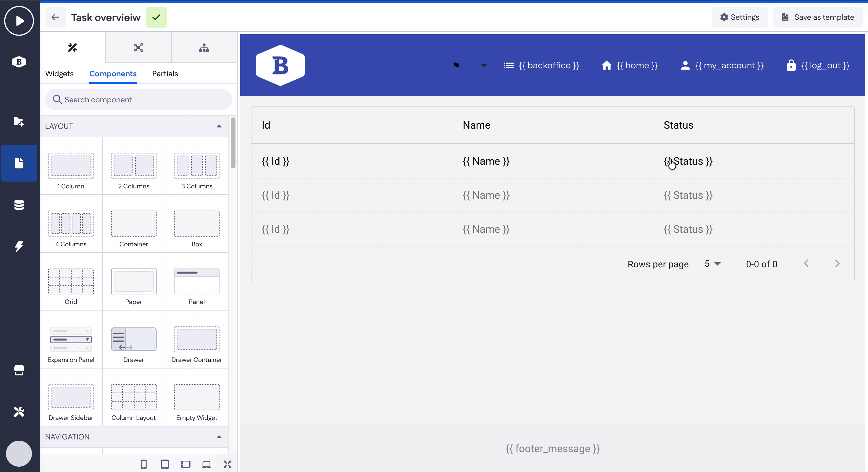The width and height of the screenshot is (868, 472).
Task: Click Save as template button
Action: point(818,17)
